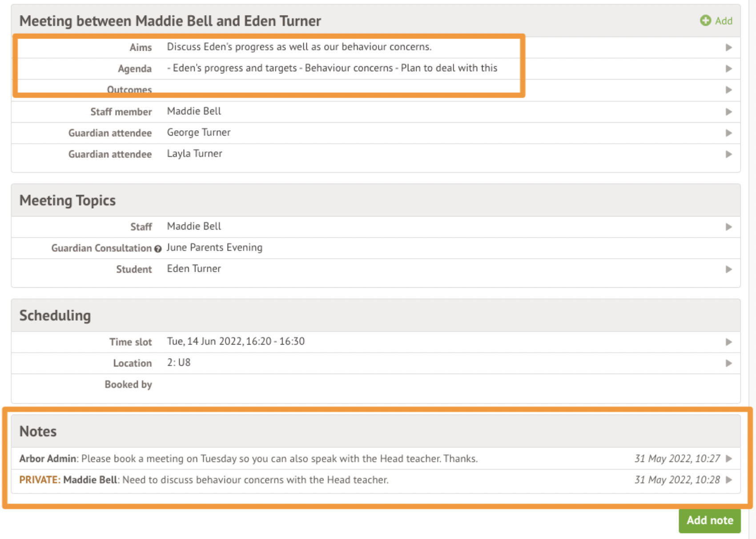This screenshot has width=756, height=539.
Task: Open the help icon beside Guardian Consultation
Action: coord(158,249)
